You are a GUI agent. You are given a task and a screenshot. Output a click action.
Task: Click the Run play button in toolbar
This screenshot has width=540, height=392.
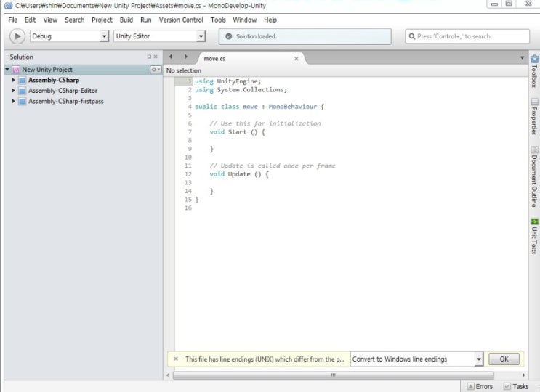point(17,36)
